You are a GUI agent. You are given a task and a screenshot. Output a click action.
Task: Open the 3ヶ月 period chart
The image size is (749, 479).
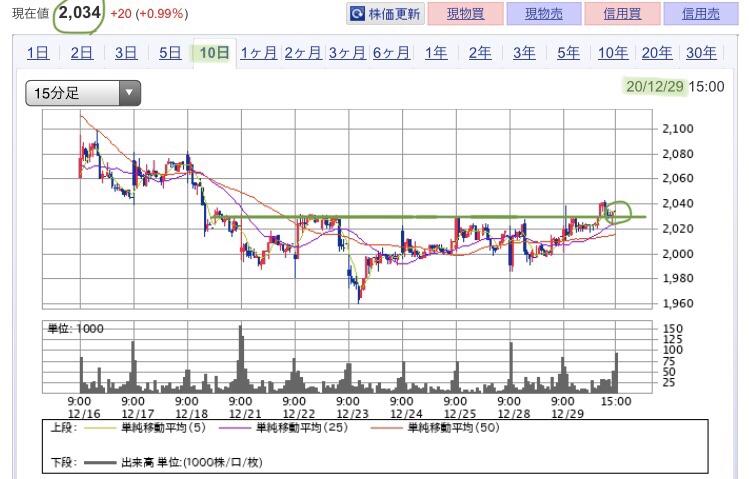(x=347, y=53)
